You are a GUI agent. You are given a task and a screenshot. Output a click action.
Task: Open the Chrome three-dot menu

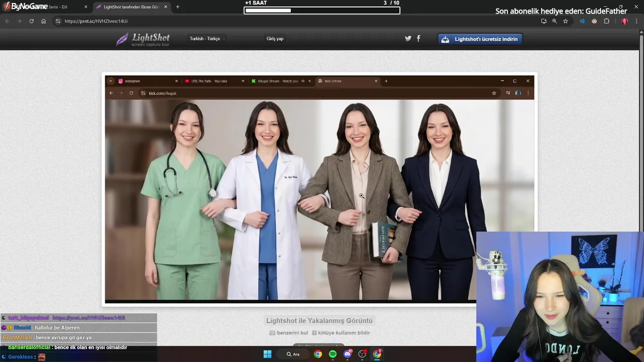[637, 21]
